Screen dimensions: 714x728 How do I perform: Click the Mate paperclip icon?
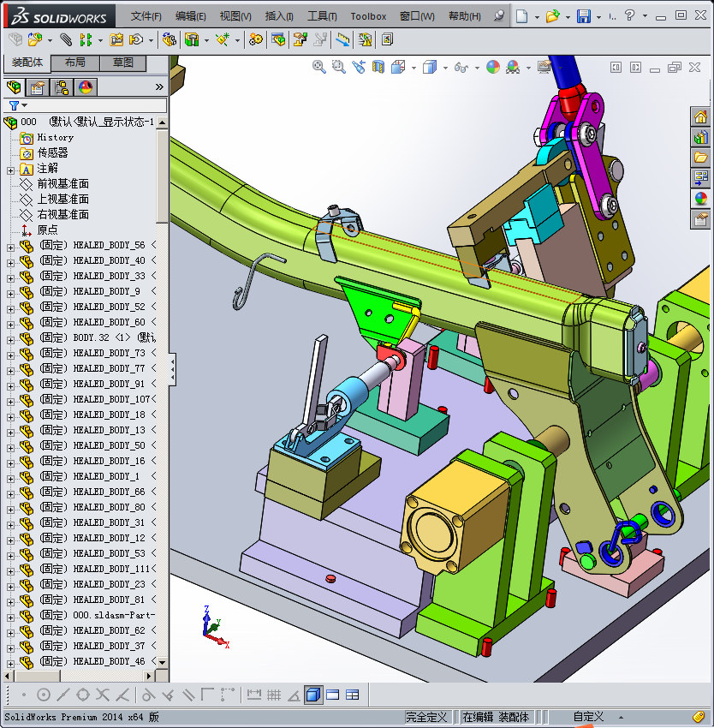66,40
